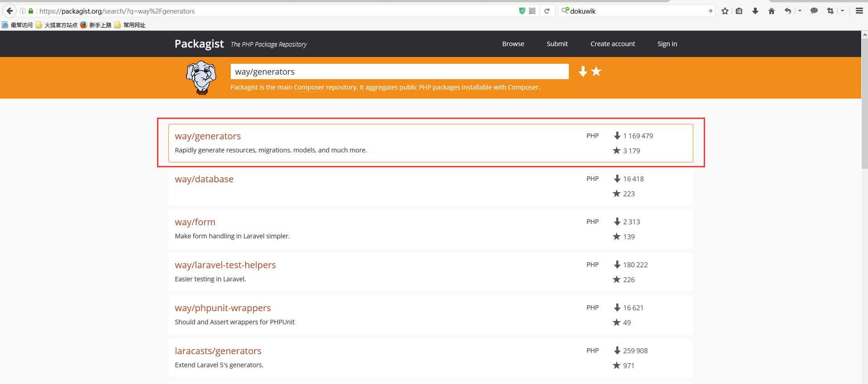Click the green padlock security icon
Image resolution: width=868 pixels, height=384 pixels.
point(31,11)
